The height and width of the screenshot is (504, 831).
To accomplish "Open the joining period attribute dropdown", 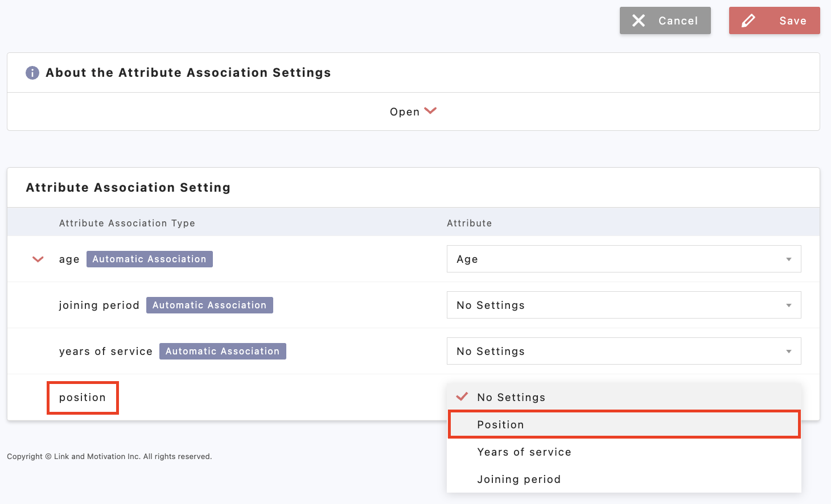I will [623, 305].
